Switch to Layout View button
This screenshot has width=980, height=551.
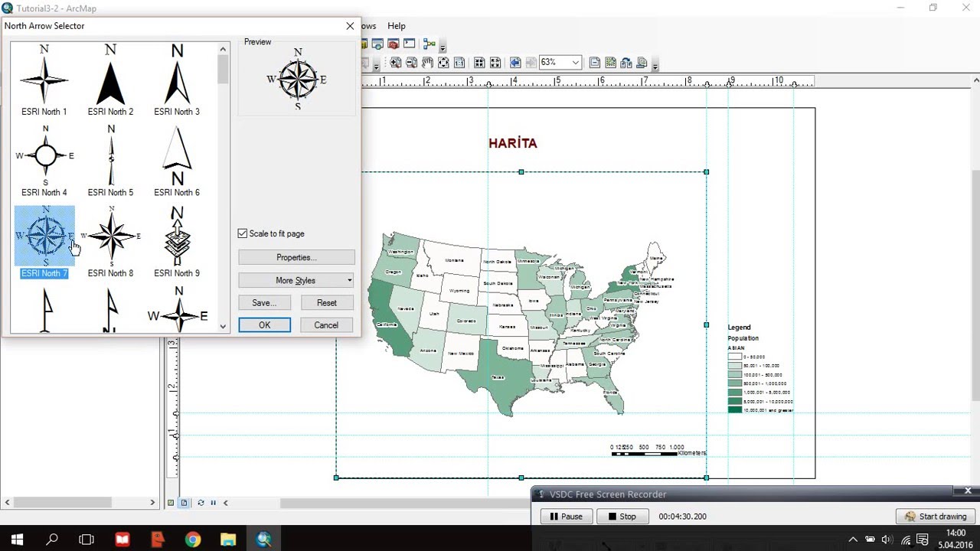(x=184, y=503)
